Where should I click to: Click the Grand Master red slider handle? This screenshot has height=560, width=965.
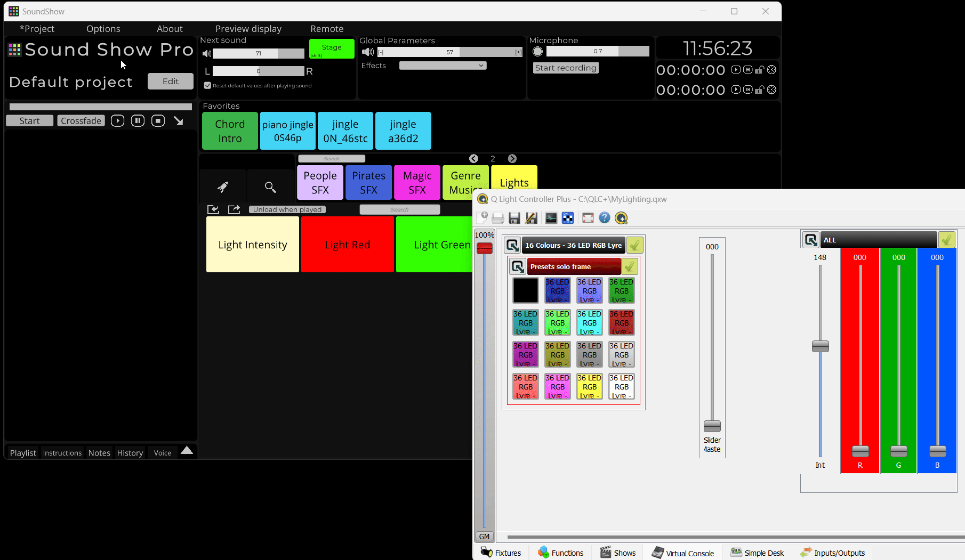pos(485,248)
